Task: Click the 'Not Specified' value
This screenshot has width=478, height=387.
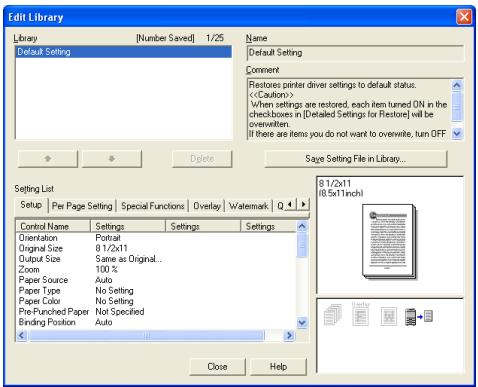Action: 120,312
